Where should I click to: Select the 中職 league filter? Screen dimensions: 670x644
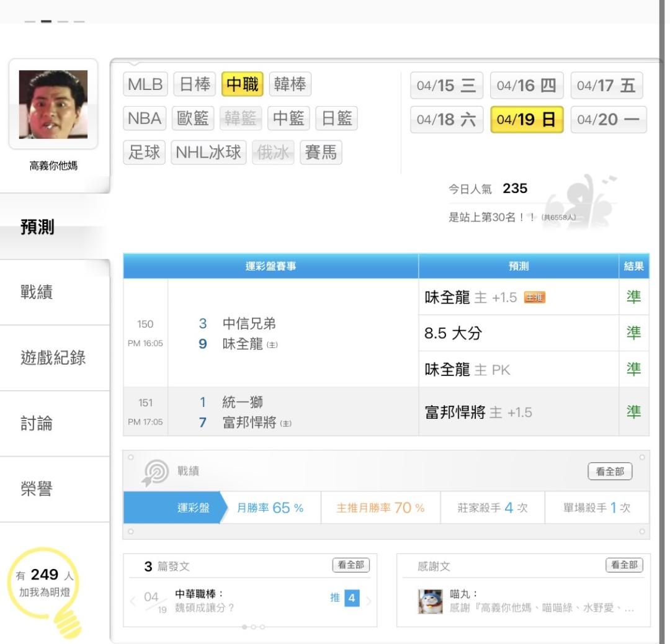click(x=243, y=84)
